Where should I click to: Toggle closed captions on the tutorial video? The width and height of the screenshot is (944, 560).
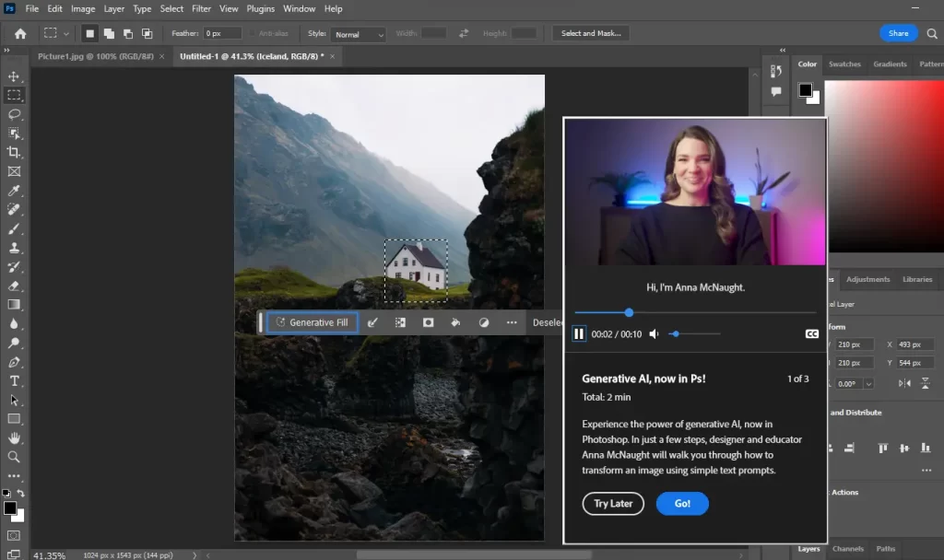[x=811, y=334]
